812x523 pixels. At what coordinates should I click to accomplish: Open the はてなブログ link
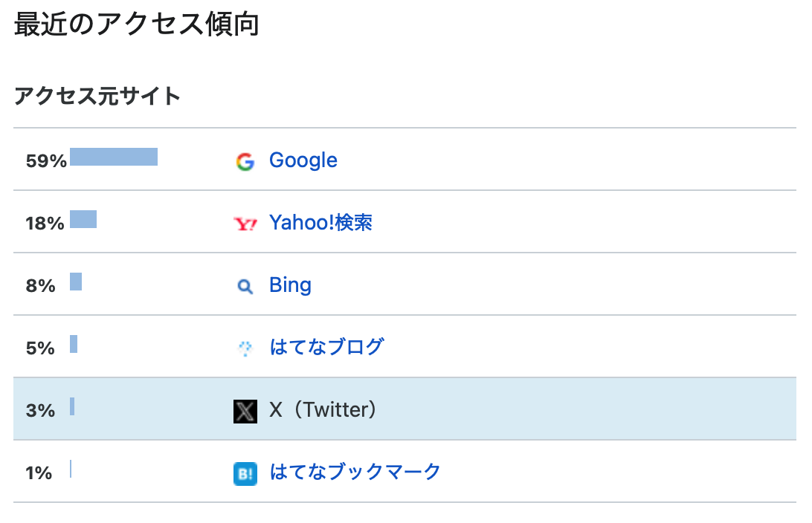pos(326,347)
